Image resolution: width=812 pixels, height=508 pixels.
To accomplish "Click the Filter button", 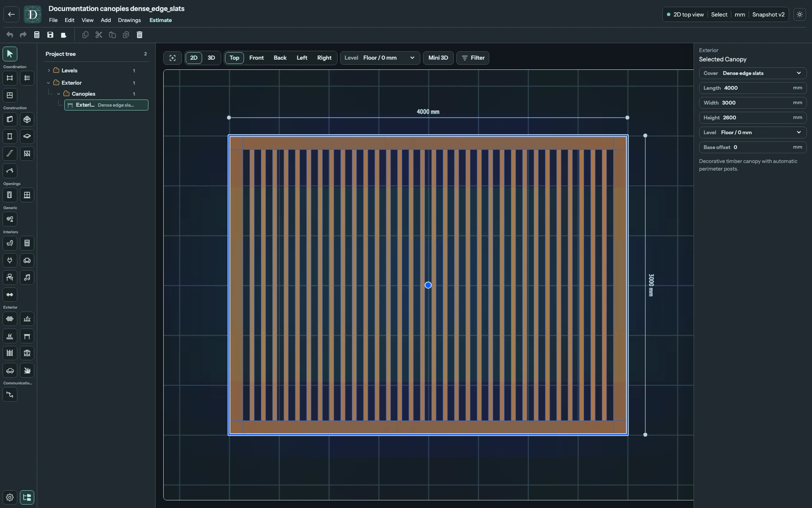I will 473,58.
